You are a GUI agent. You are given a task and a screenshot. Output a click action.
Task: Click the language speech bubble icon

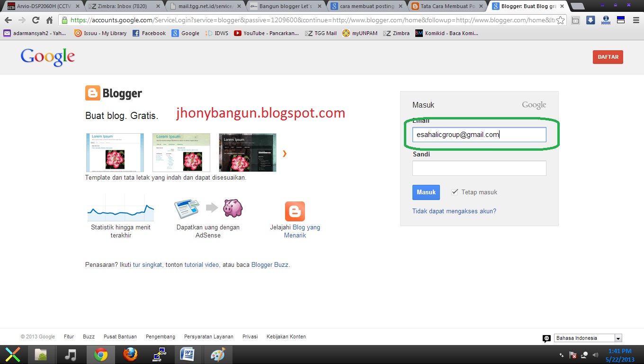click(x=546, y=338)
